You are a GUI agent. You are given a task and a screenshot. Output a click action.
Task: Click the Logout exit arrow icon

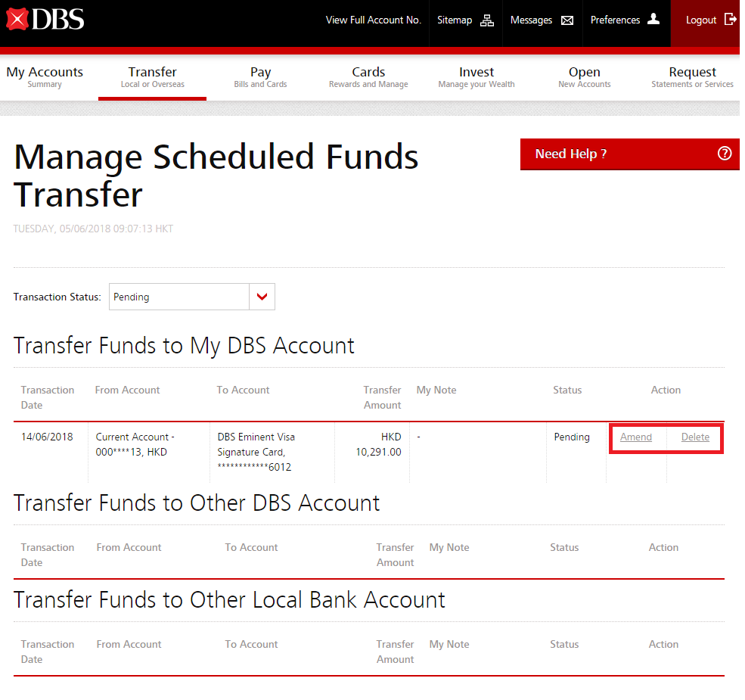(x=730, y=20)
